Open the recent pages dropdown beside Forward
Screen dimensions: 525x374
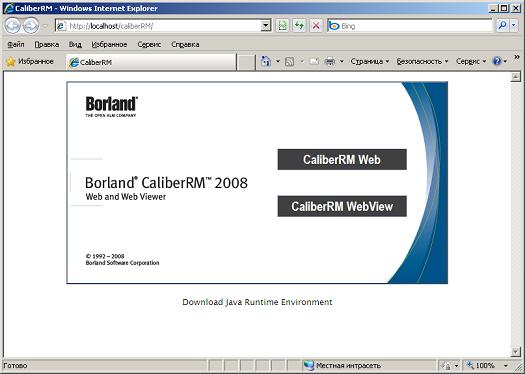[46, 26]
